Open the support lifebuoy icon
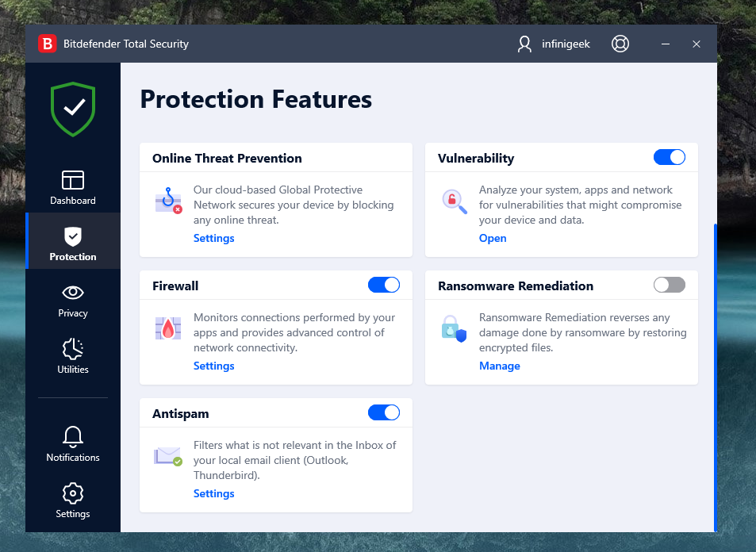Screen dimensions: 756x552 (620, 44)
